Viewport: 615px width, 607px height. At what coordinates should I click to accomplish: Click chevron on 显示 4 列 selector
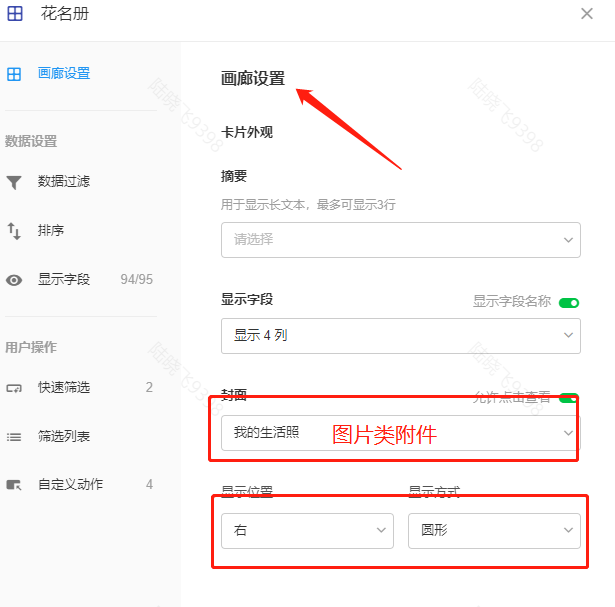tap(568, 335)
